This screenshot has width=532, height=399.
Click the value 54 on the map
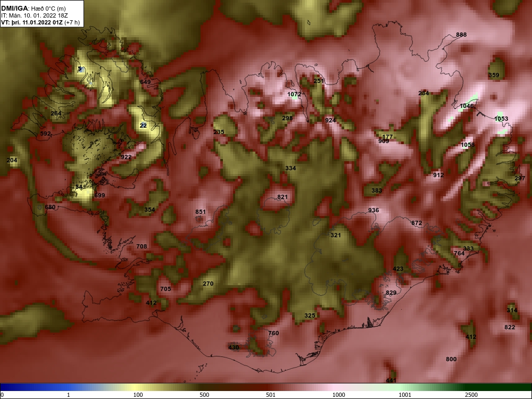(x=79, y=187)
